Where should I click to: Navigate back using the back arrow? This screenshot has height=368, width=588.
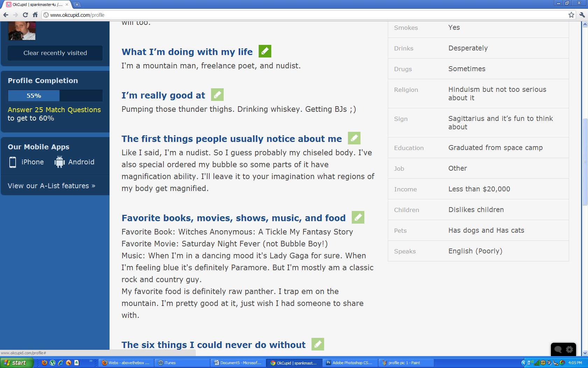click(5, 15)
